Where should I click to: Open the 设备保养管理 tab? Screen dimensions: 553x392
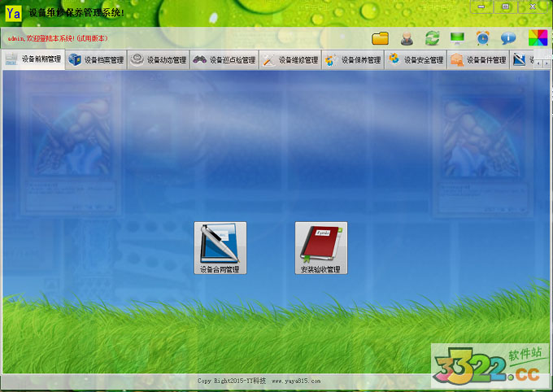(353, 60)
